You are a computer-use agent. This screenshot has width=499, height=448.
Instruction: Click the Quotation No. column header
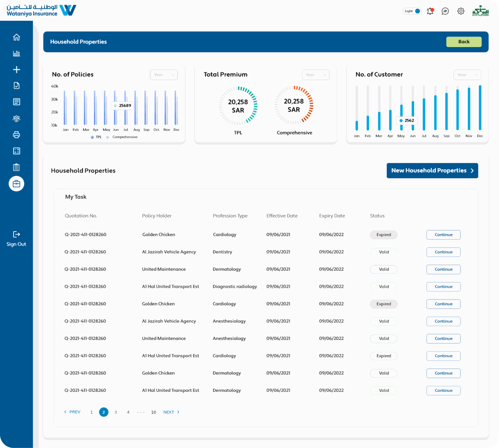pos(81,216)
